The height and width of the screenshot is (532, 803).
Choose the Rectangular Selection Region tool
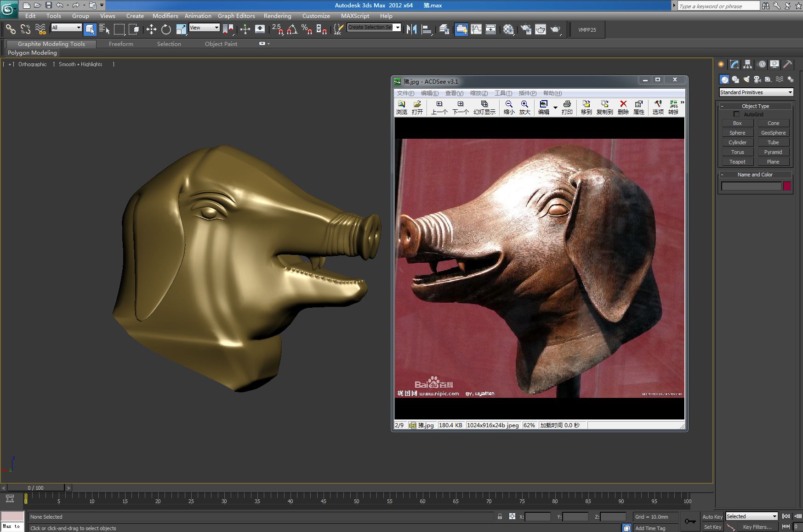[x=119, y=29]
